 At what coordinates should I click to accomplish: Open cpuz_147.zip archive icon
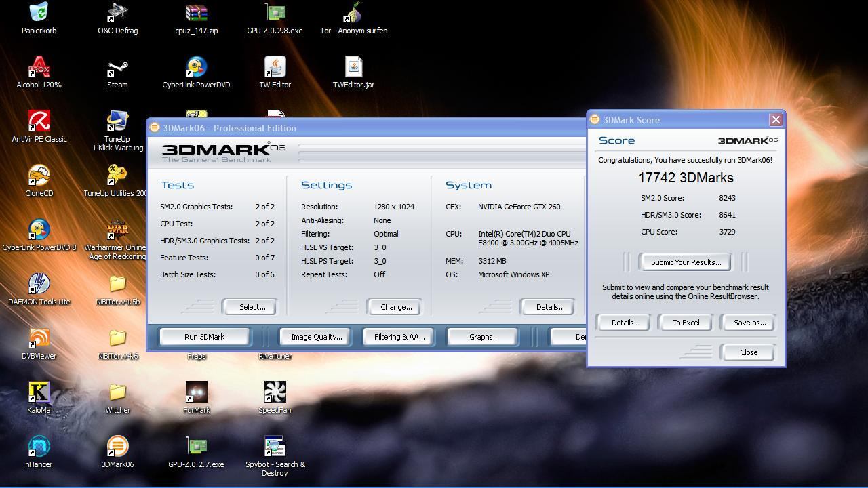click(x=197, y=13)
